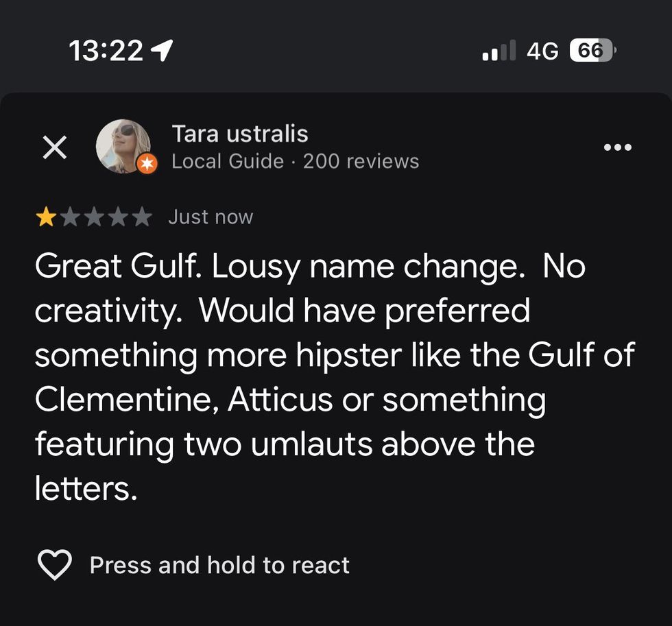The height and width of the screenshot is (626, 672).
Task: Click the third gray rating star
Action: point(94,218)
